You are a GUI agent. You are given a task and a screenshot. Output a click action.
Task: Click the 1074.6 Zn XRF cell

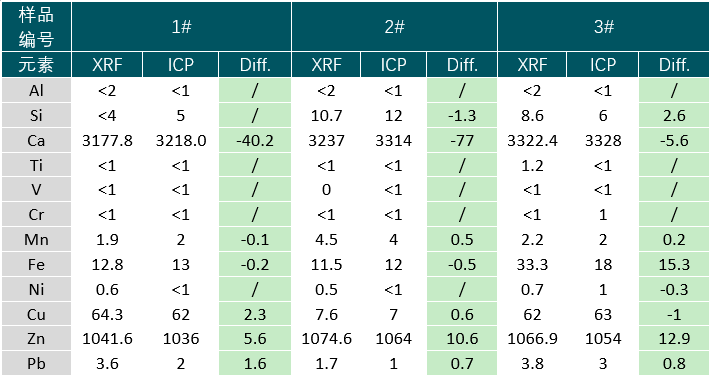tap(326, 339)
